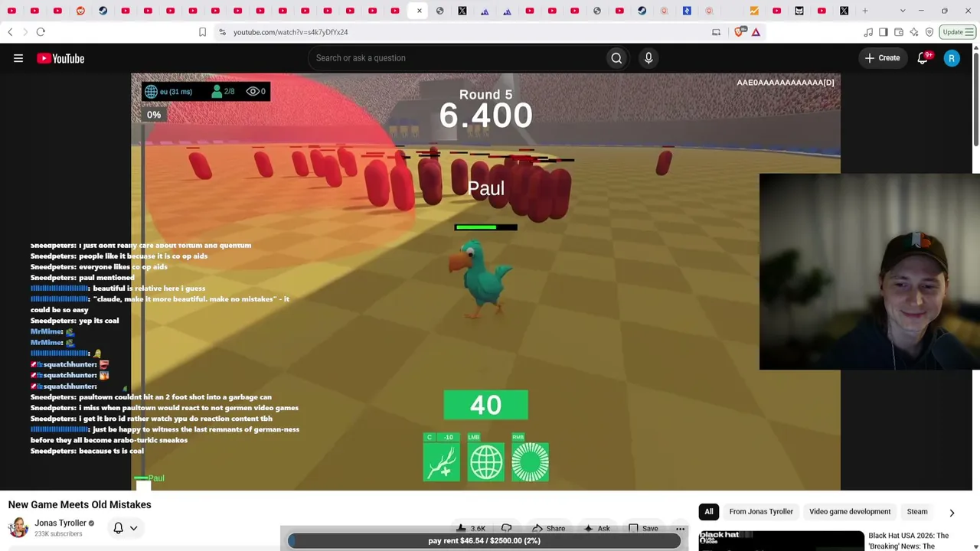Select the From Jonas Tyroller chip

pyautogui.click(x=761, y=512)
